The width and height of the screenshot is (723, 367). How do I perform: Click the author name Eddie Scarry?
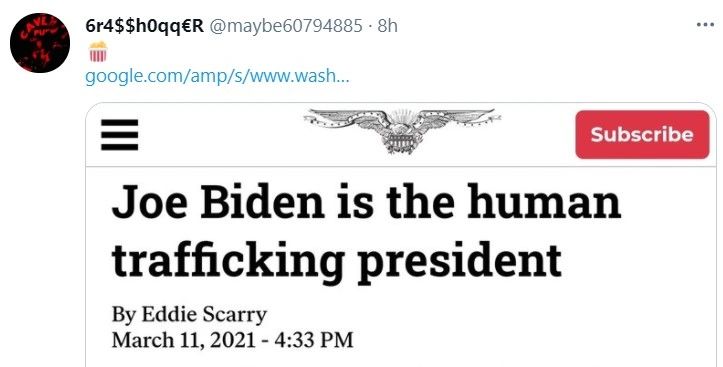(204, 315)
